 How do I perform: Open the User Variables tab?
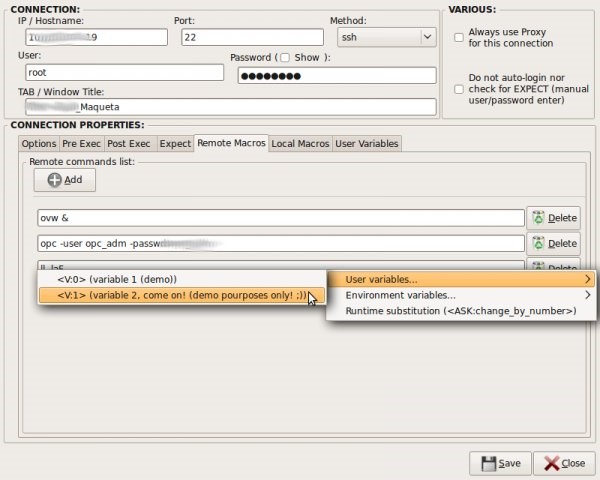(x=367, y=144)
